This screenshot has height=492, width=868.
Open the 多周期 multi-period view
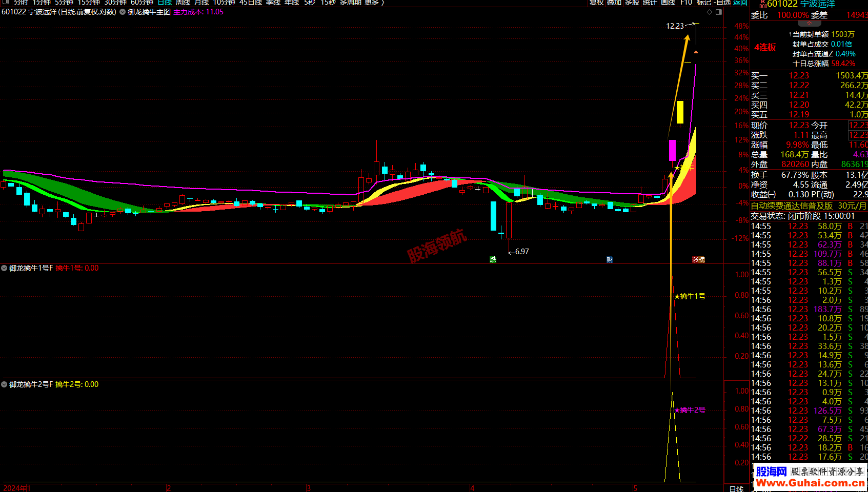pos(351,2)
